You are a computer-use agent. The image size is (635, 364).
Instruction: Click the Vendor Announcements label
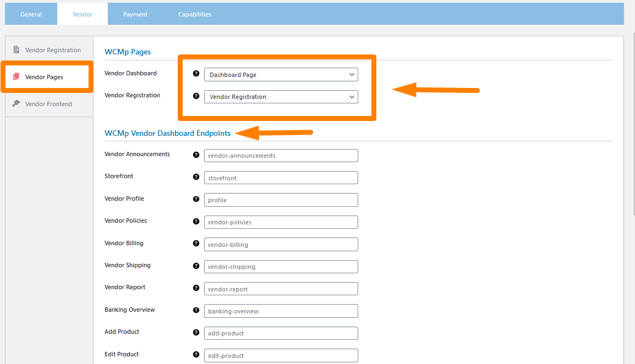click(137, 155)
